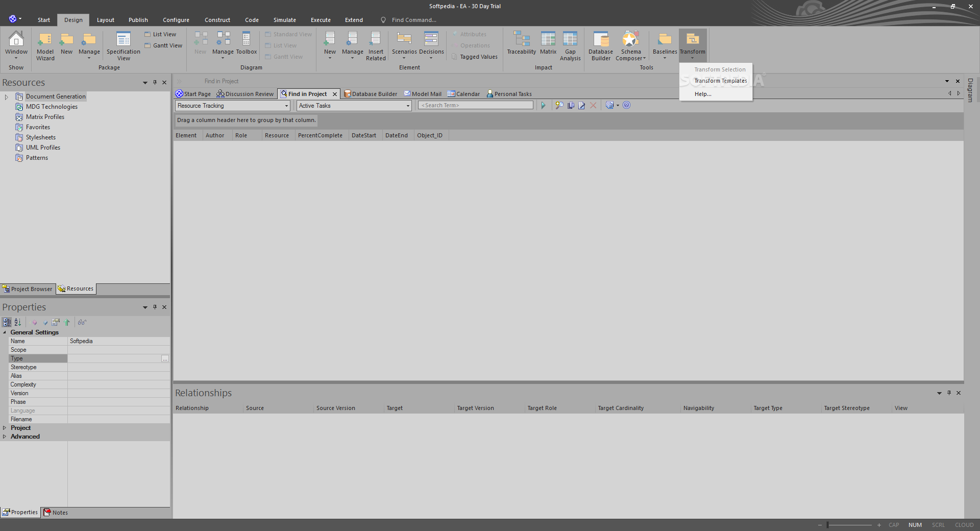Viewport: 980px width, 531px height.
Task: Click the Name property value Softpedia
Action: coord(118,341)
